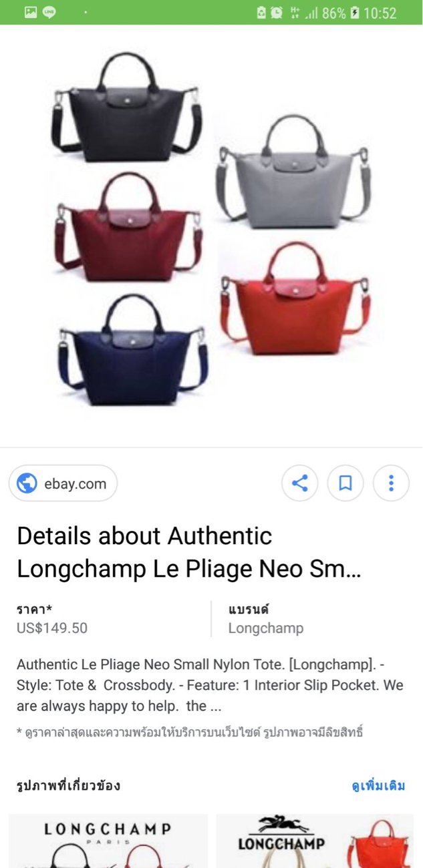Open the LINE notification icon in status bar
The width and height of the screenshot is (423, 868).
pos(49,12)
